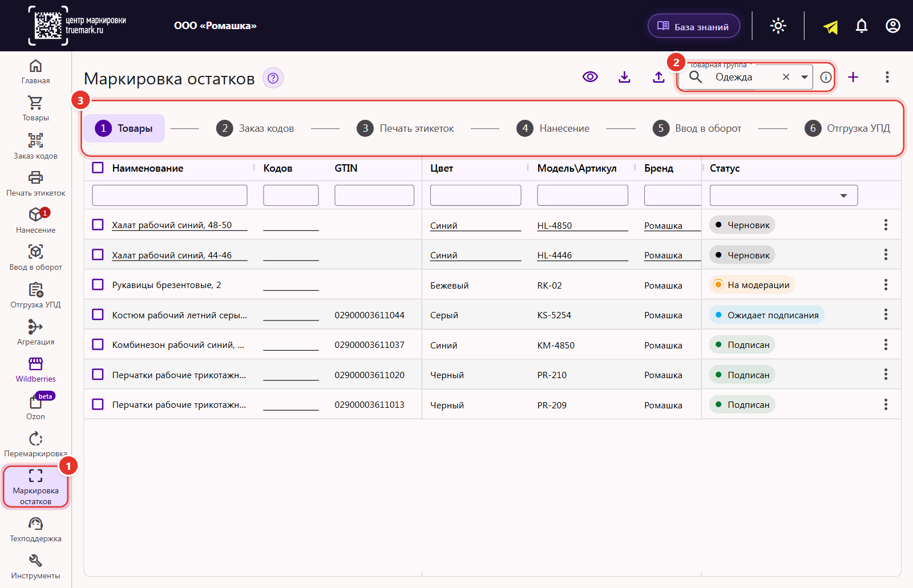Check the row Рукавицы брезентовые, 2
913x588 pixels.
[98, 285]
